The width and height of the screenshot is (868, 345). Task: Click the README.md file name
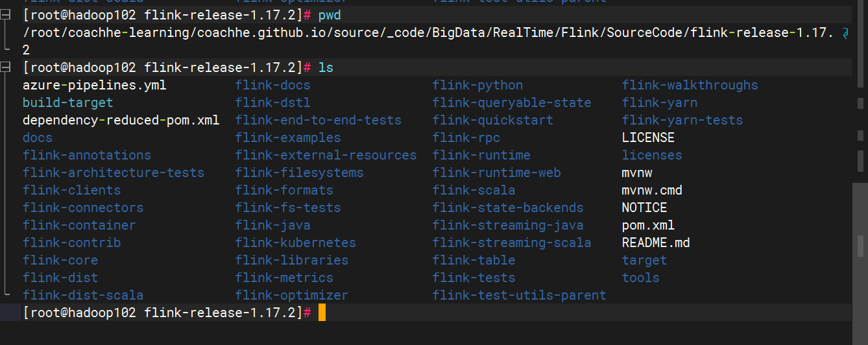[655, 243]
